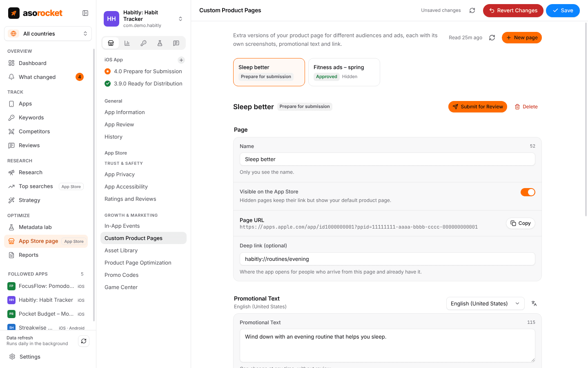Collapse the sidebar with the panel icon

pos(85,13)
